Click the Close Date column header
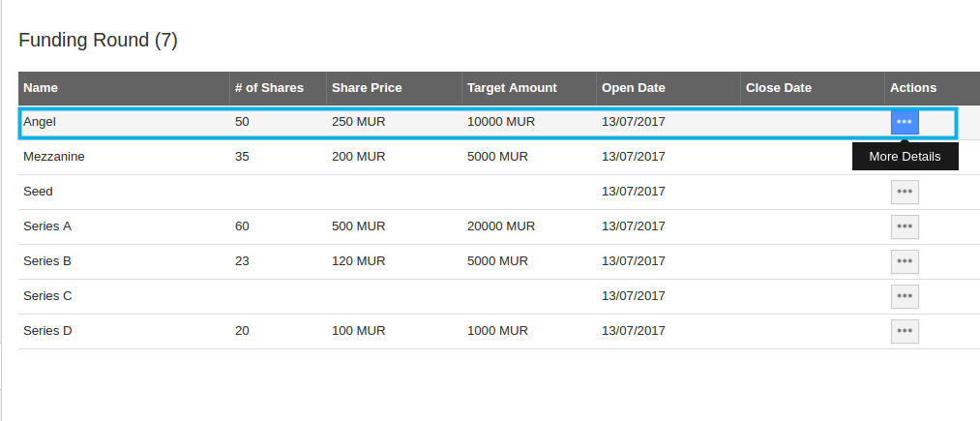This screenshot has width=980, height=421. (779, 88)
